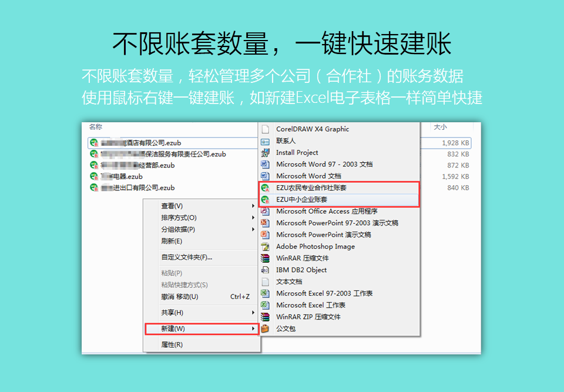This screenshot has width=564, height=392.
Task: Select the 电器.ezub file icon
Action: pyautogui.click(x=94, y=176)
